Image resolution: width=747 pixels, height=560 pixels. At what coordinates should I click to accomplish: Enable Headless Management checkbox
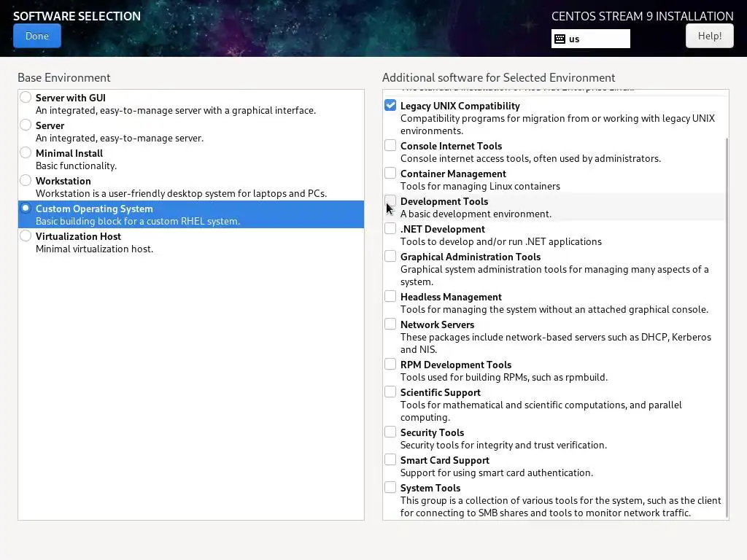click(390, 296)
